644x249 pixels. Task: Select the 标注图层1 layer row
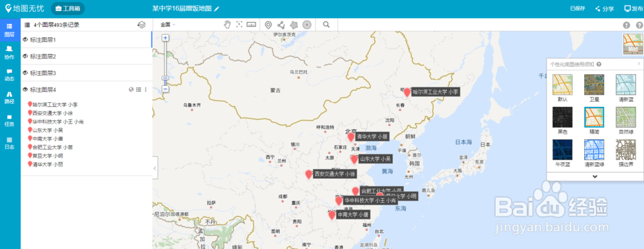tap(86, 40)
